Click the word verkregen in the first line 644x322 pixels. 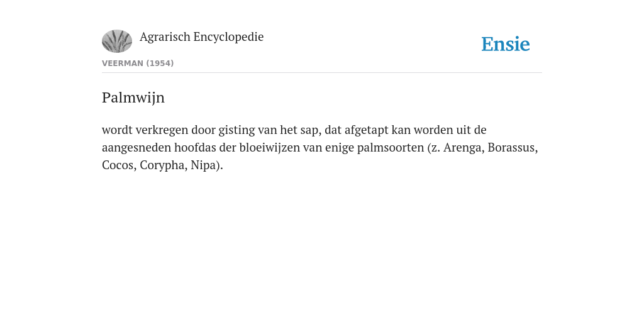click(x=162, y=130)
